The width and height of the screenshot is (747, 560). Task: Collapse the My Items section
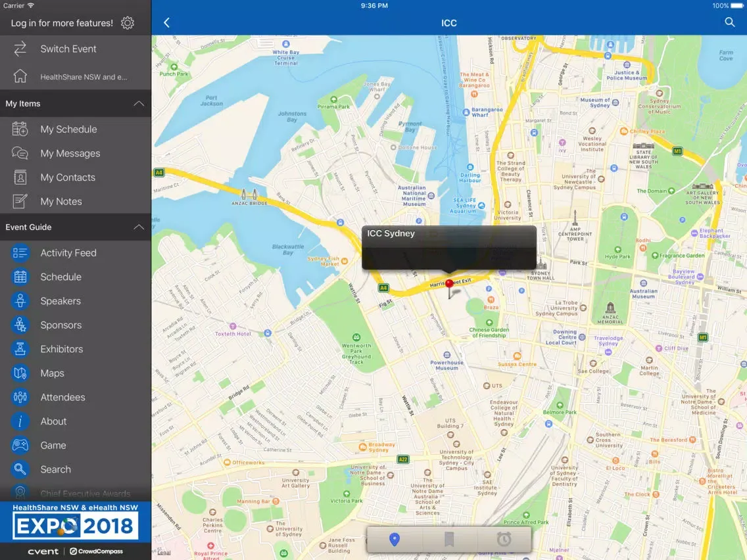139,103
